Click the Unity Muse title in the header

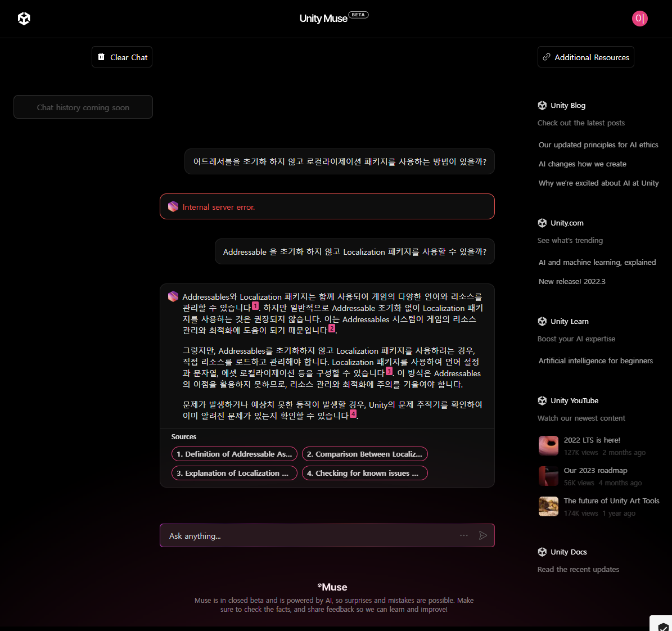[323, 19]
